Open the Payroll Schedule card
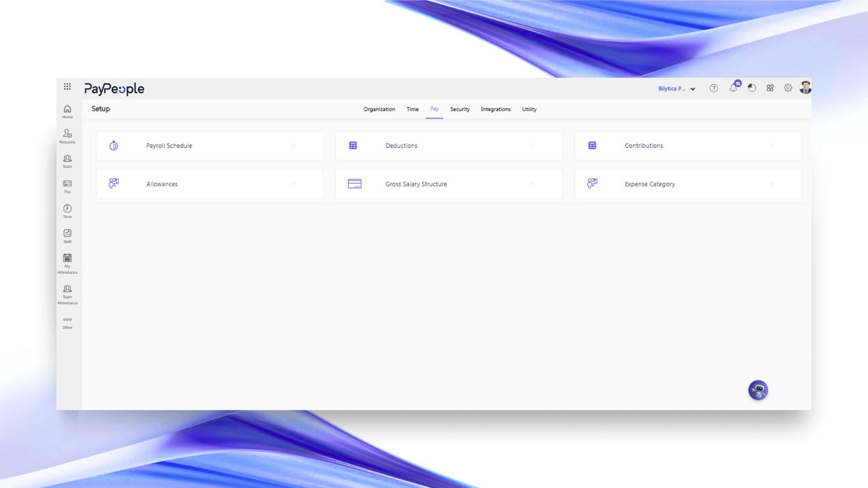Screen dimensions: 868x488 click(x=210, y=145)
